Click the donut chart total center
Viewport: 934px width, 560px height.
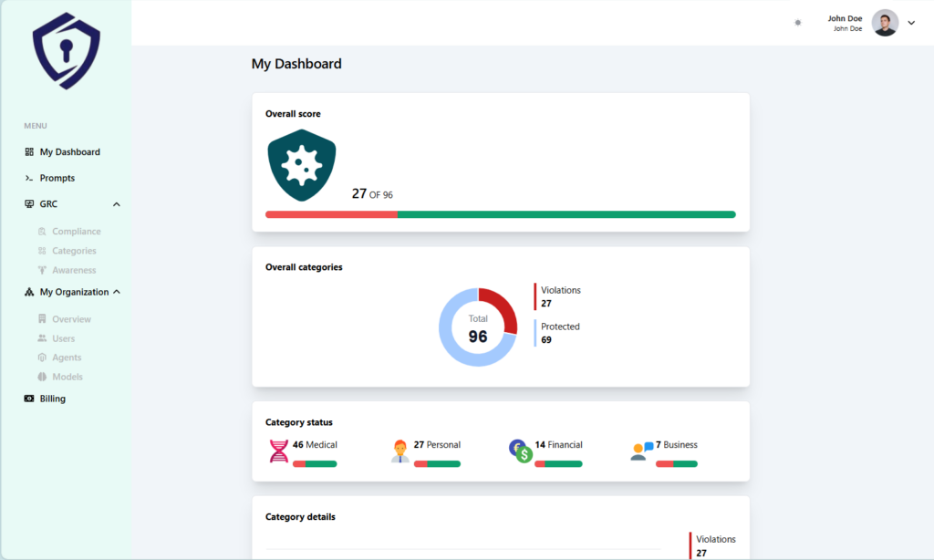click(x=478, y=328)
